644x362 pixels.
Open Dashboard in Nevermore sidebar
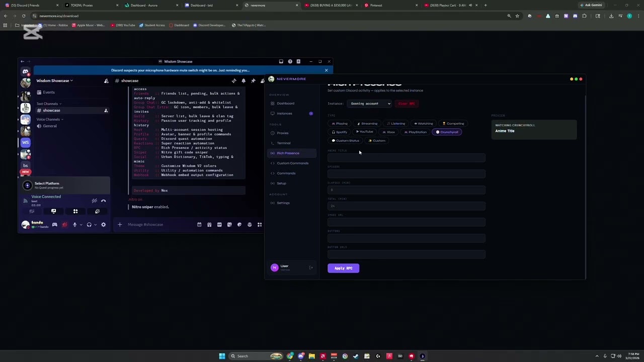[292, 104]
